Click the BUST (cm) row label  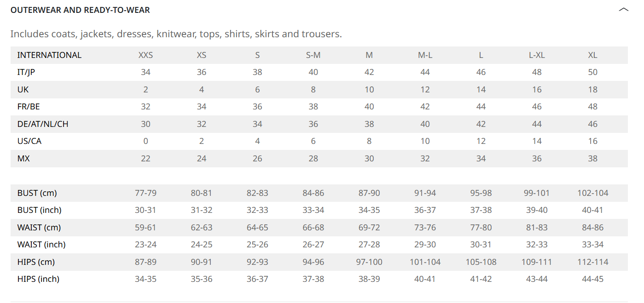[x=37, y=193]
